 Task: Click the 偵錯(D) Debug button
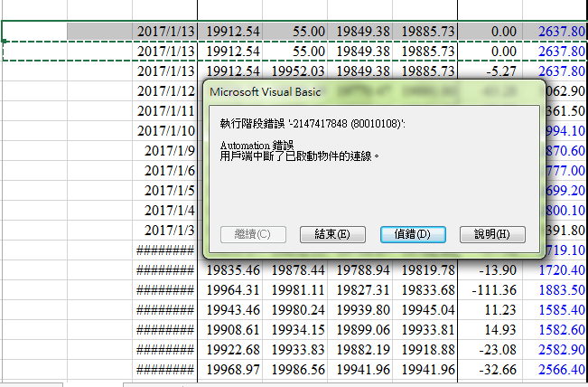click(413, 234)
